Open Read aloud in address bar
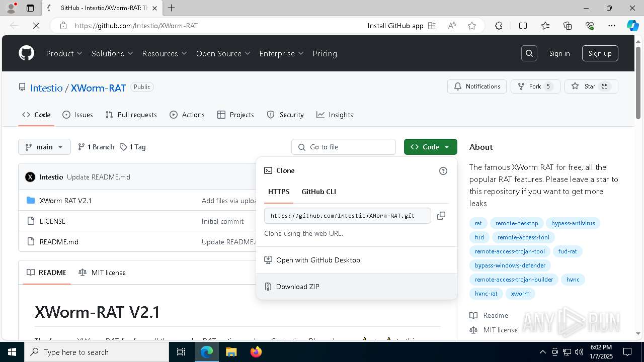Viewport: 644px width, 362px height. click(x=452, y=26)
